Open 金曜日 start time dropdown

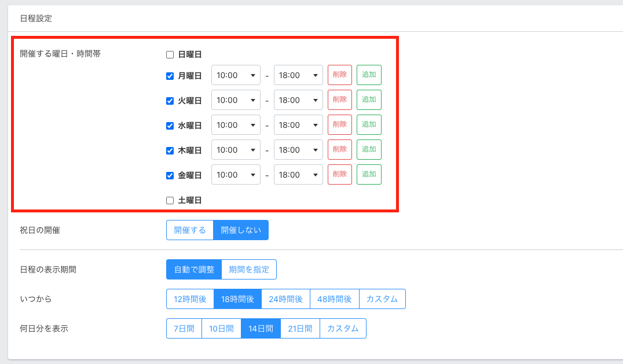point(236,175)
